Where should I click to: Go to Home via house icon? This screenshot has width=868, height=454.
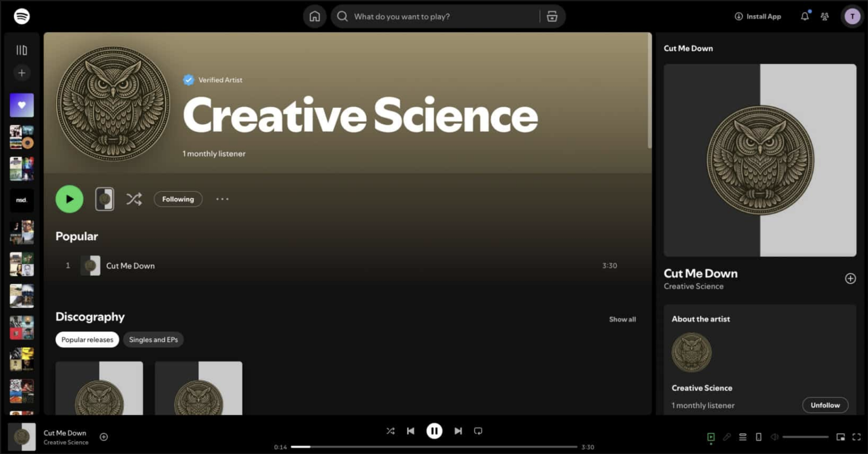click(x=315, y=16)
